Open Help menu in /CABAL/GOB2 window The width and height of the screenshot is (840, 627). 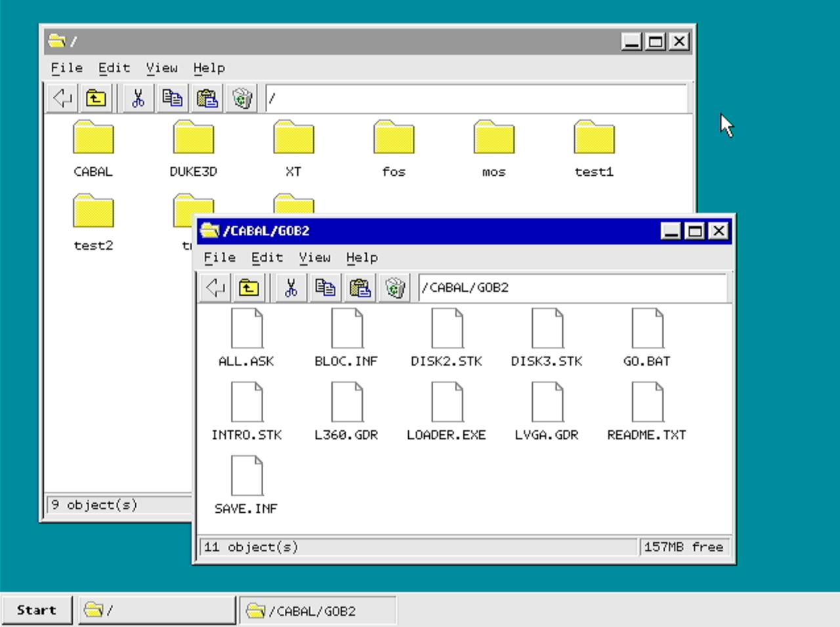click(362, 257)
